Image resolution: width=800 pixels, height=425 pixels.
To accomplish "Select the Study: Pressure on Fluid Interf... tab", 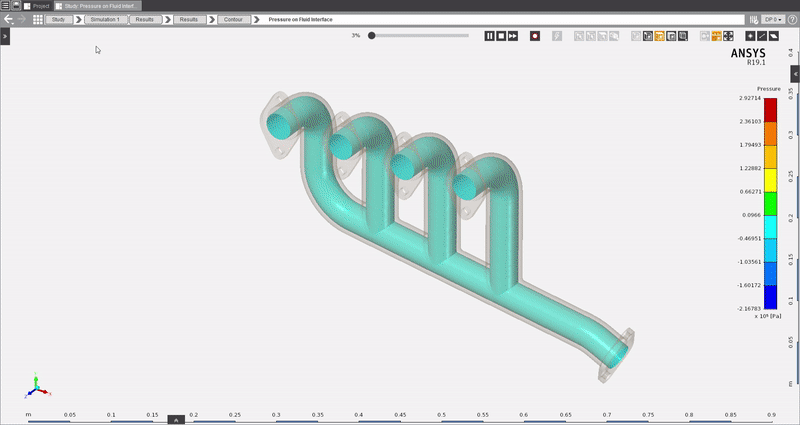I will click(x=97, y=6).
